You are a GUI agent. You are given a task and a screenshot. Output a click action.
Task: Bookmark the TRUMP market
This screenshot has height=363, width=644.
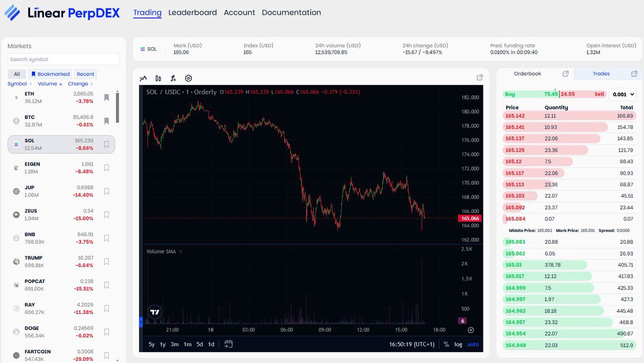click(107, 262)
